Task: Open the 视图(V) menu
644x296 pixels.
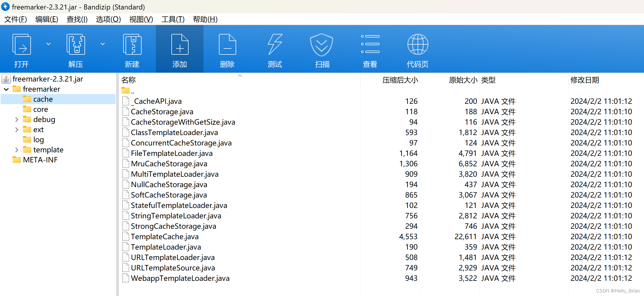Action: [141, 19]
